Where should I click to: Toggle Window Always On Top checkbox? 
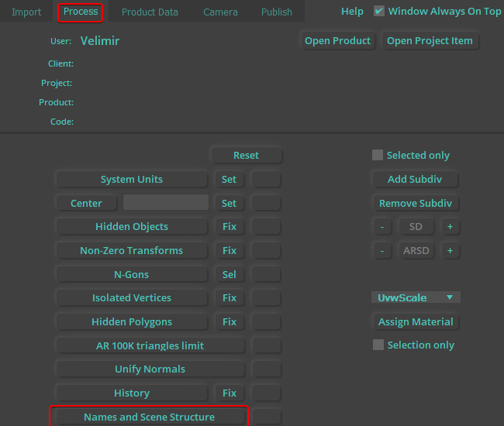coord(379,11)
